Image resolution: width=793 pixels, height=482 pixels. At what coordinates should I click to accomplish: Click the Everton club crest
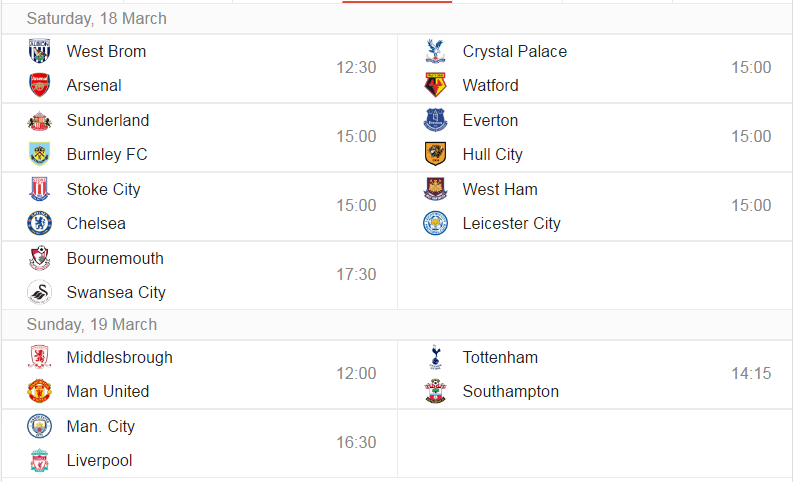[x=435, y=120]
